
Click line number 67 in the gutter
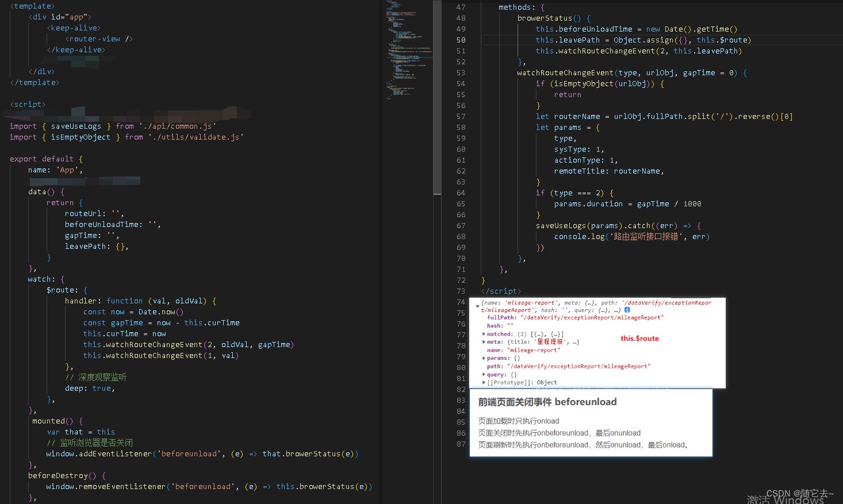(461, 226)
